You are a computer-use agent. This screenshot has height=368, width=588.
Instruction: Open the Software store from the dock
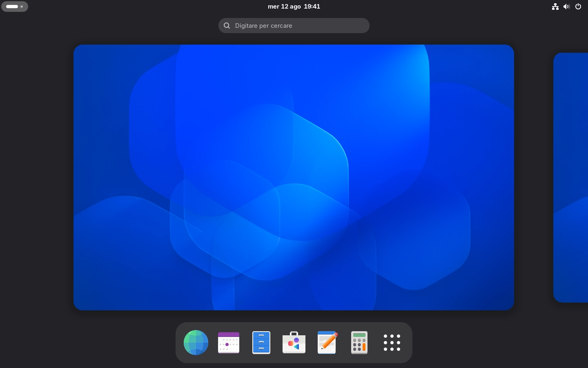294,343
